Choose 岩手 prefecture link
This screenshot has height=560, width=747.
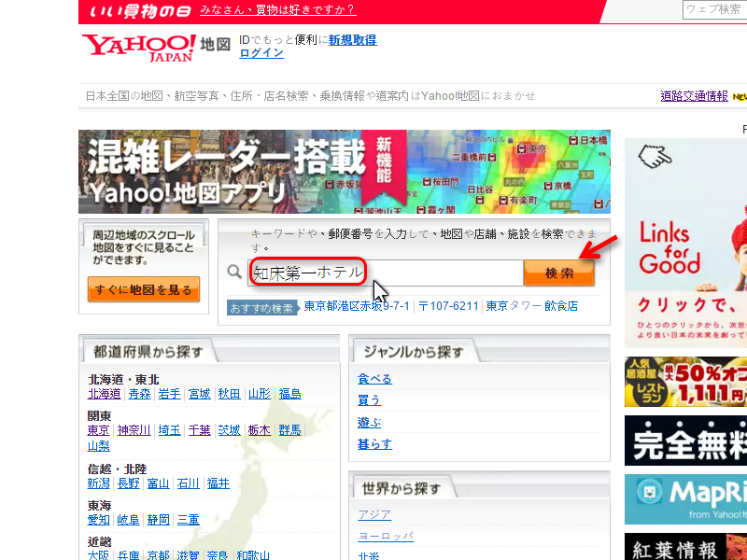pos(170,394)
